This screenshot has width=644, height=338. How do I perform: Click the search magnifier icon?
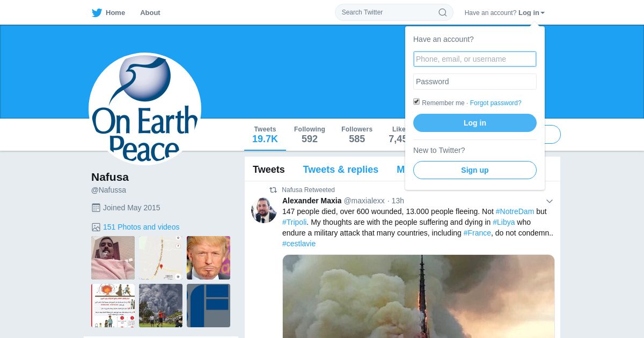[x=443, y=12]
